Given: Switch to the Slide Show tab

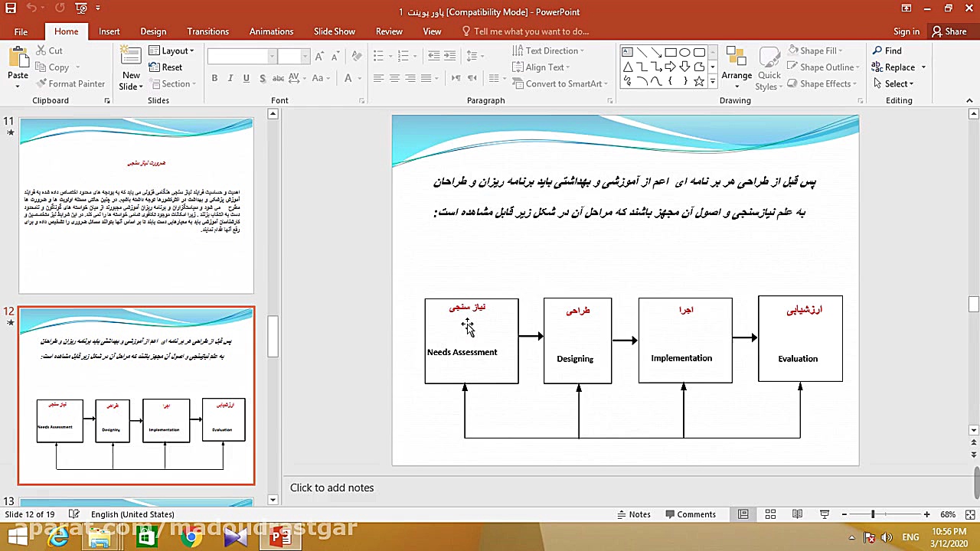Looking at the screenshot, I should 335,31.
